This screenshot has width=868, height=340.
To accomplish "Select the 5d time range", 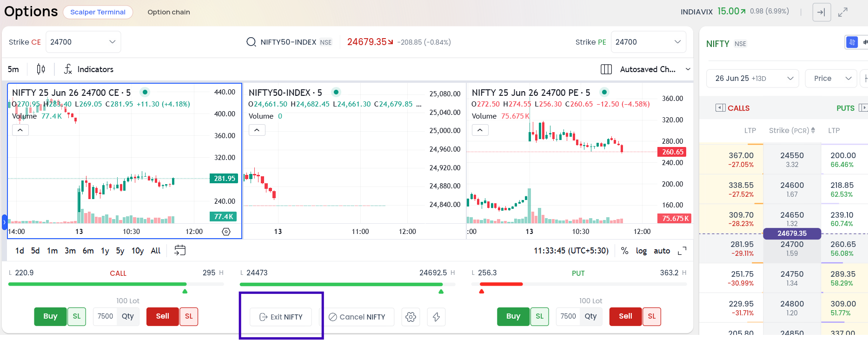I will click(x=35, y=251).
